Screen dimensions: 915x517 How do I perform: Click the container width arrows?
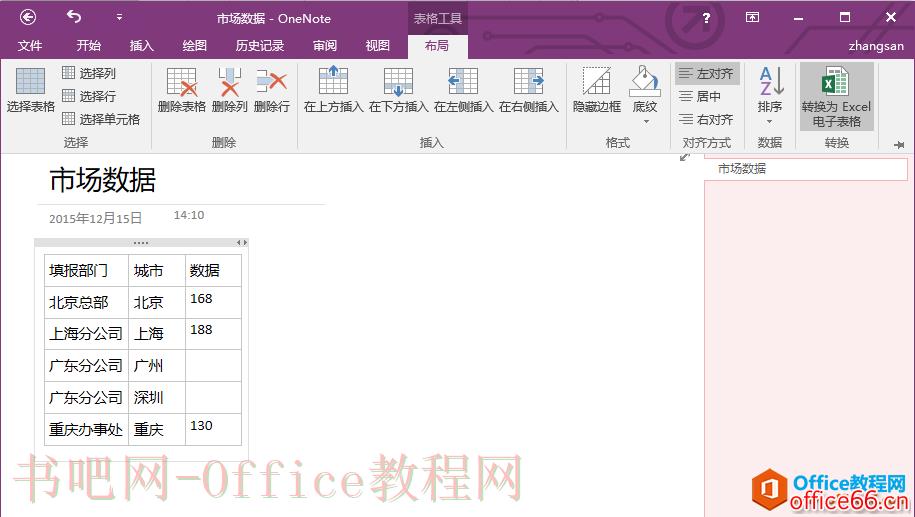242,242
